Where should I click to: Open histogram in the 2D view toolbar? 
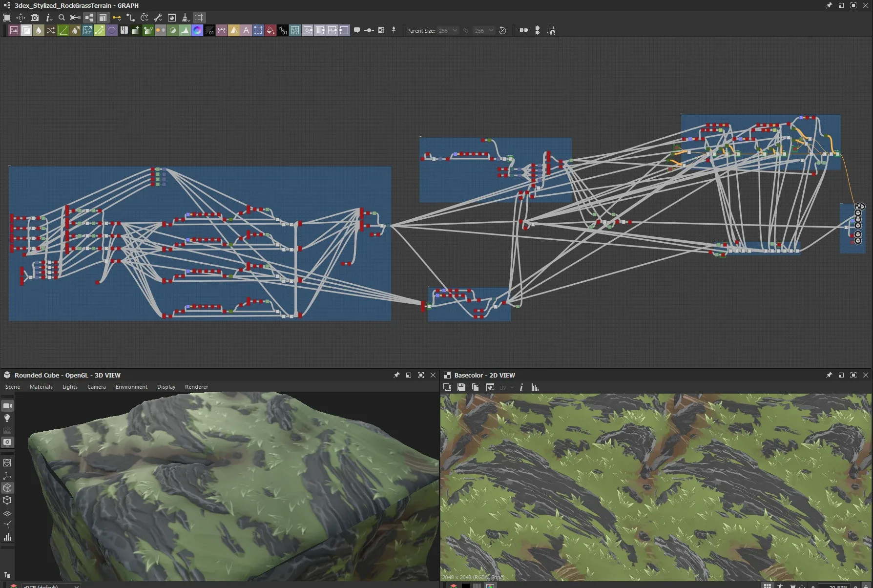coord(535,387)
